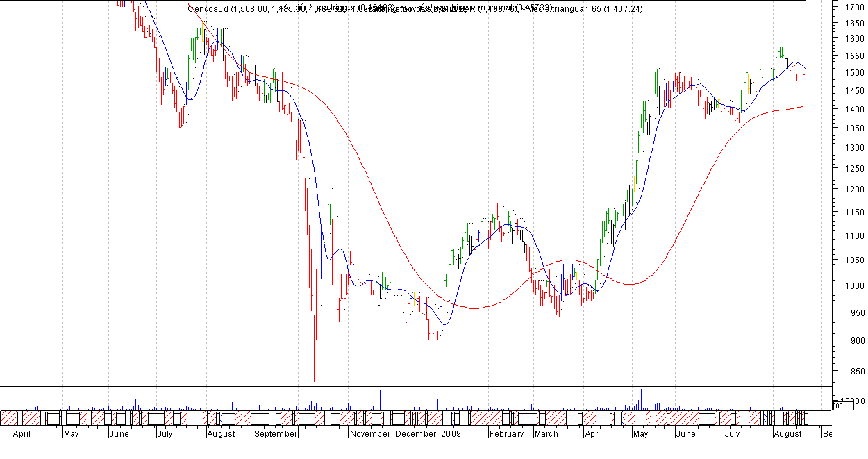868x459 pixels.
Task: Select the November label on the time axis
Action: point(370,434)
